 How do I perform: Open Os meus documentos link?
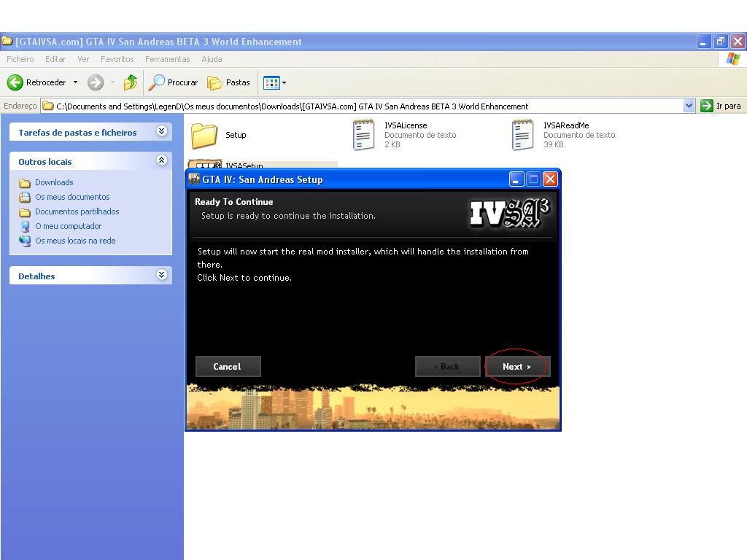(x=72, y=197)
